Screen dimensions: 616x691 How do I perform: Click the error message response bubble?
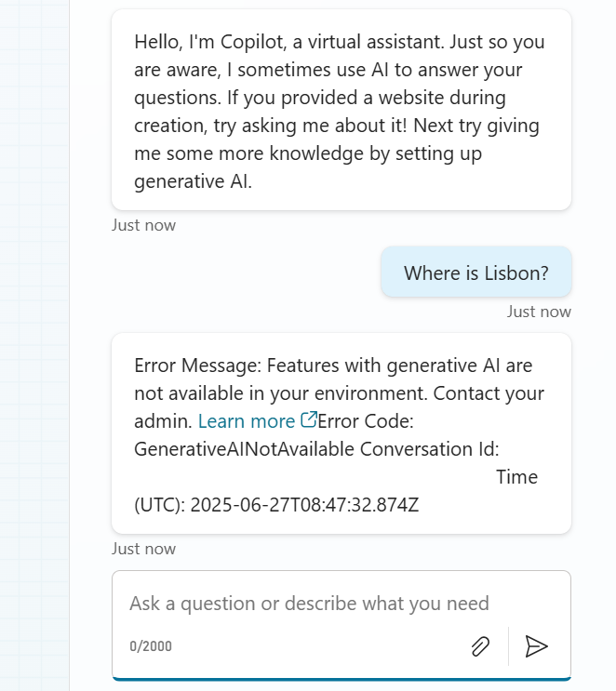(341, 433)
